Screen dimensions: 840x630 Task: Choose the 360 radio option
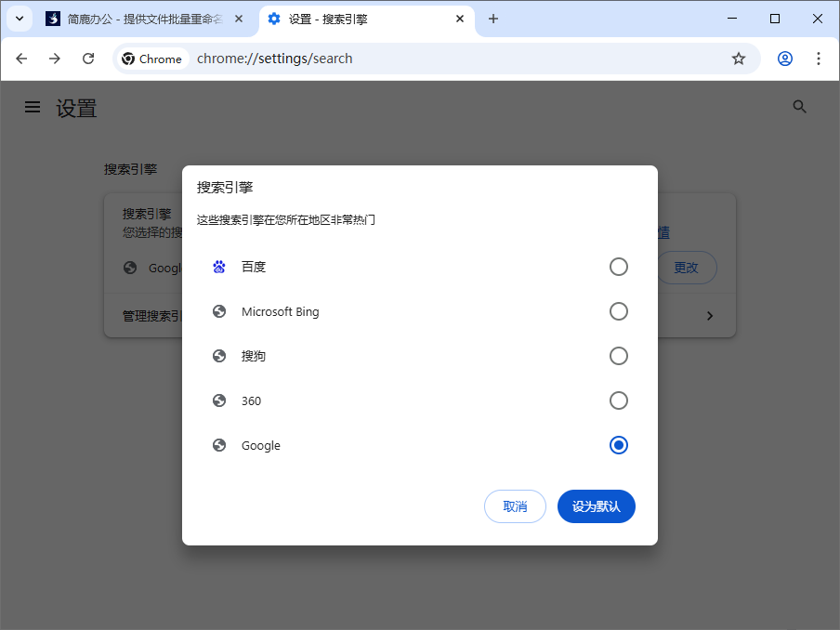click(x=619, y=400)
